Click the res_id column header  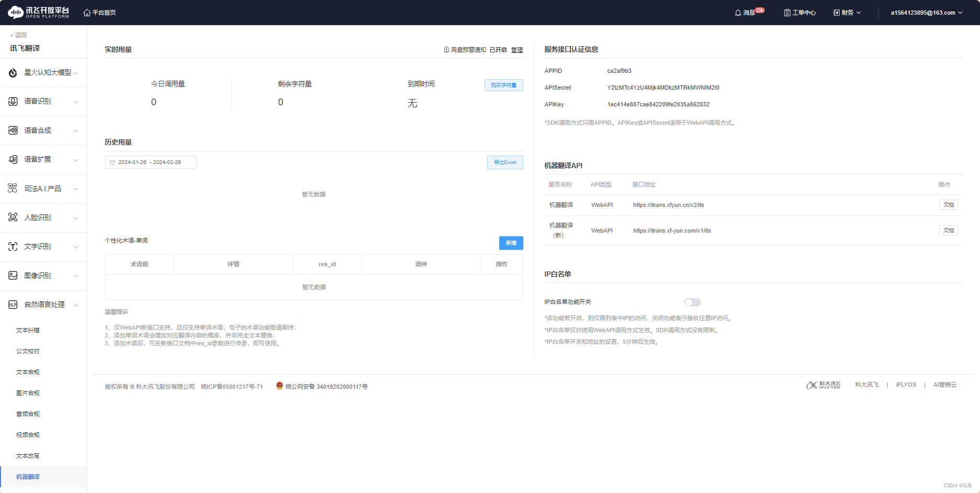(x=327, y=265)
